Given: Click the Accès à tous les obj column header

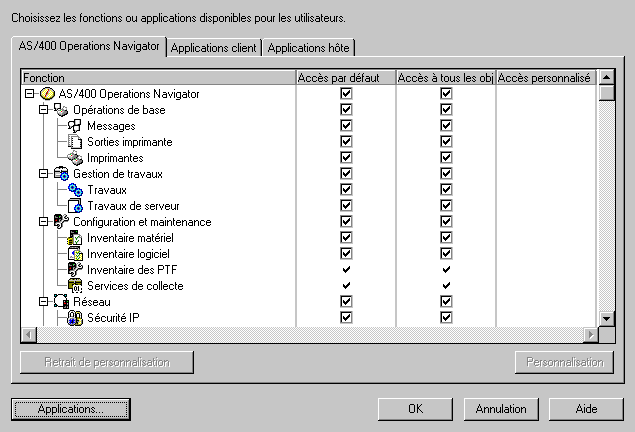Looking at the screenshot, I should point(445,78).
